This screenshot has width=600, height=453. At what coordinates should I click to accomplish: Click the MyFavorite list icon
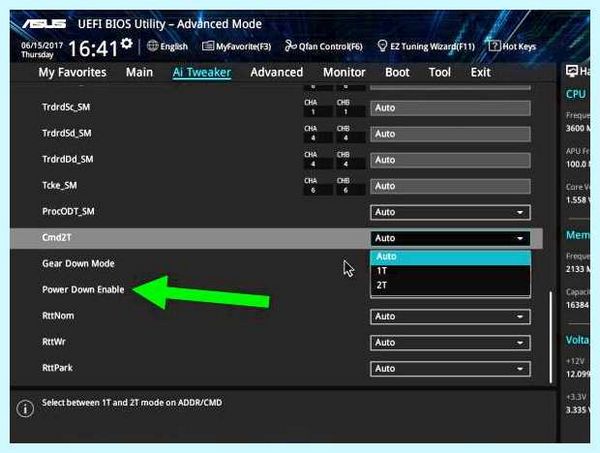pos(208,46)
